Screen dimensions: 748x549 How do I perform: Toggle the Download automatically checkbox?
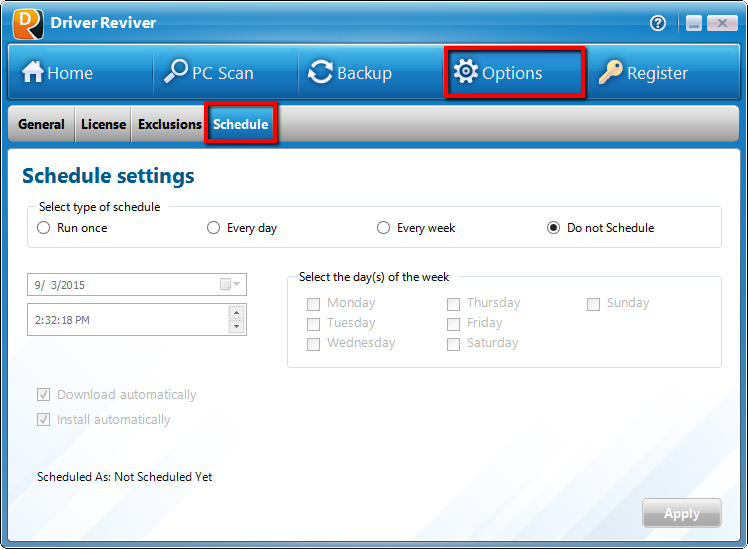[x=44, y=395]
